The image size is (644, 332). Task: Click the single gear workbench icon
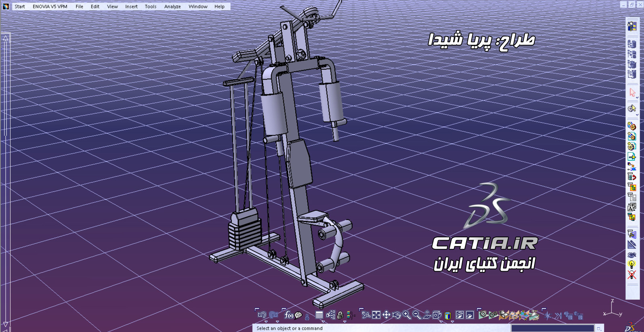(x=483, y=315)
